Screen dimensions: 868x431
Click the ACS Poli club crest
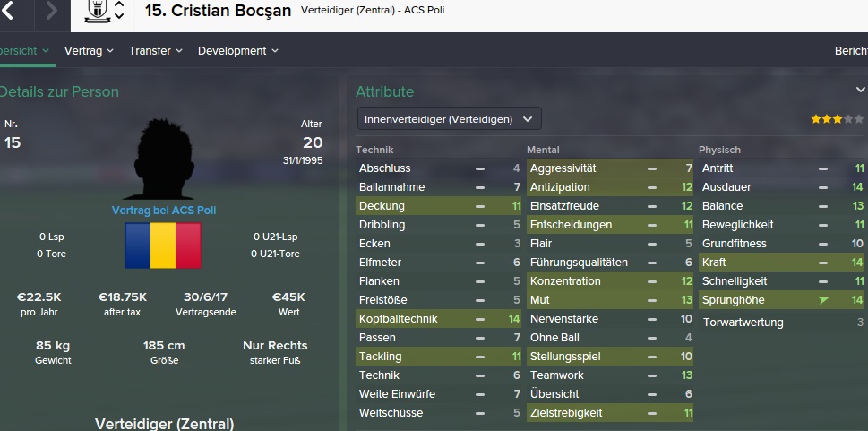tap(95, 11)
